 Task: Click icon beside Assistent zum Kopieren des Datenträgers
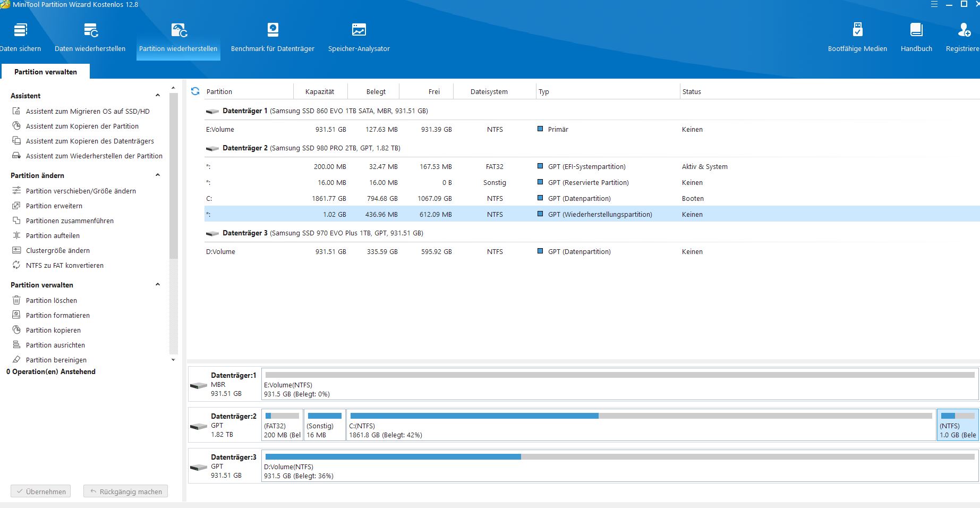point(16,141)
